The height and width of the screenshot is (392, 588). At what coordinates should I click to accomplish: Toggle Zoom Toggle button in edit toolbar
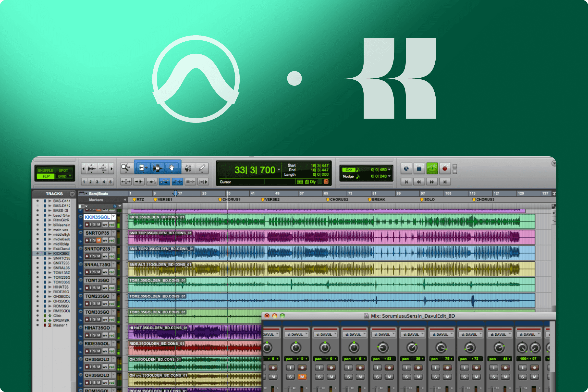click(x=126, y=182)
